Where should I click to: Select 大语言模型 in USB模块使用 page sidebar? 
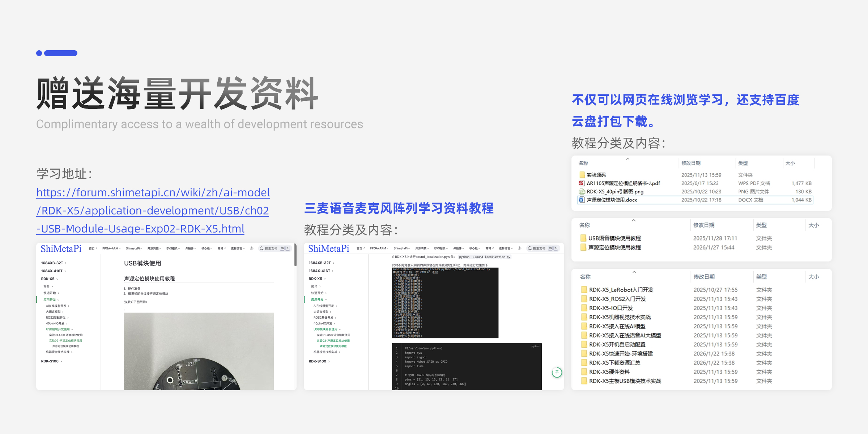[x=55, y=312]
